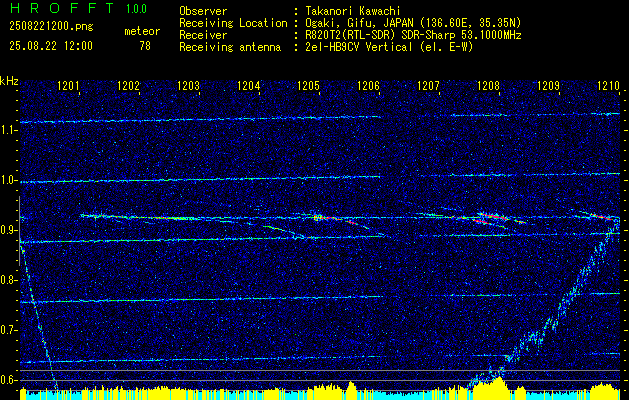Image resolution: width=629 pixels, height=400 pixels.
Task: Click the HROFFT title text
Action: point(63,8)
